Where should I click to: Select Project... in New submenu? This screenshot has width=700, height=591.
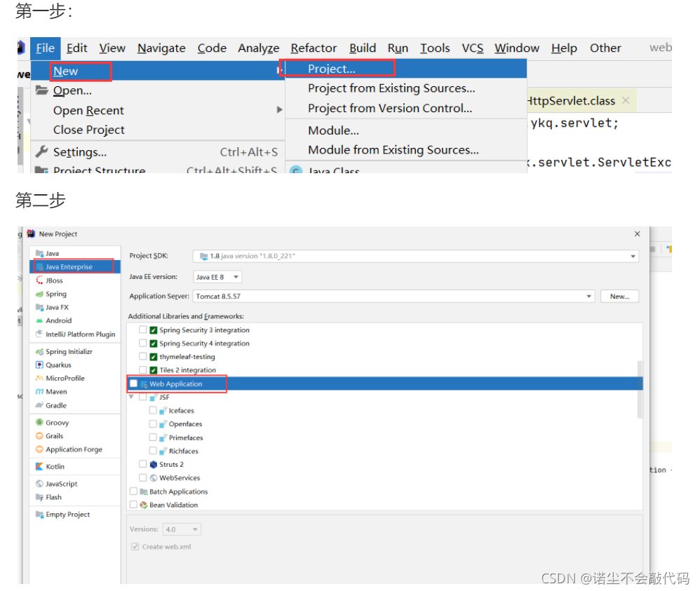click(x=406, y=69)
